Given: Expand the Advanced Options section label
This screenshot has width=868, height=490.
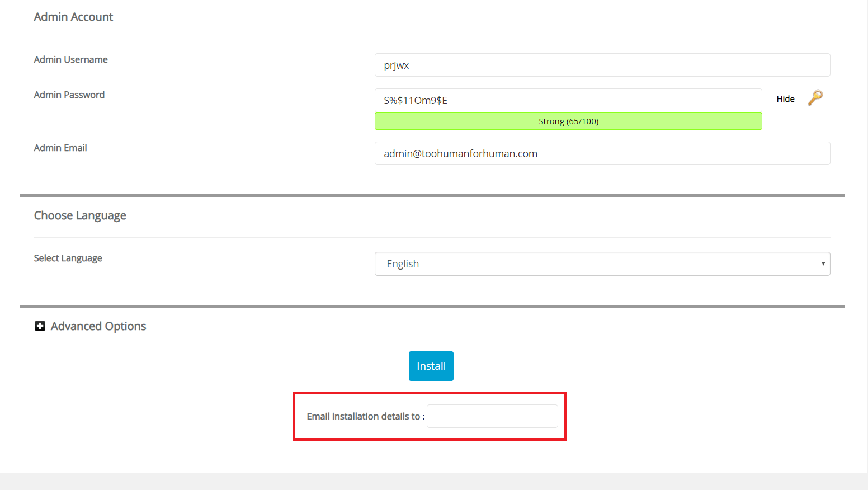Looking at the screenshot, I should pos(98,326).
